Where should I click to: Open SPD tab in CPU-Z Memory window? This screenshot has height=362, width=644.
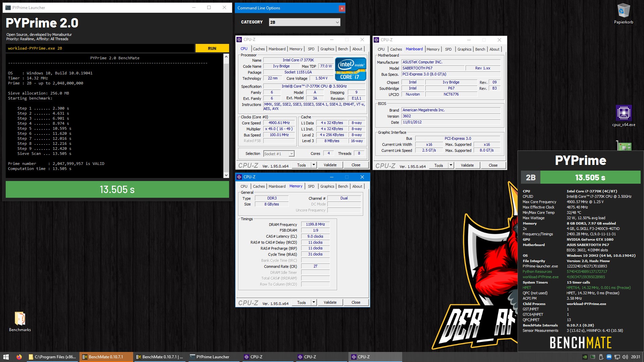click(311, 186)
